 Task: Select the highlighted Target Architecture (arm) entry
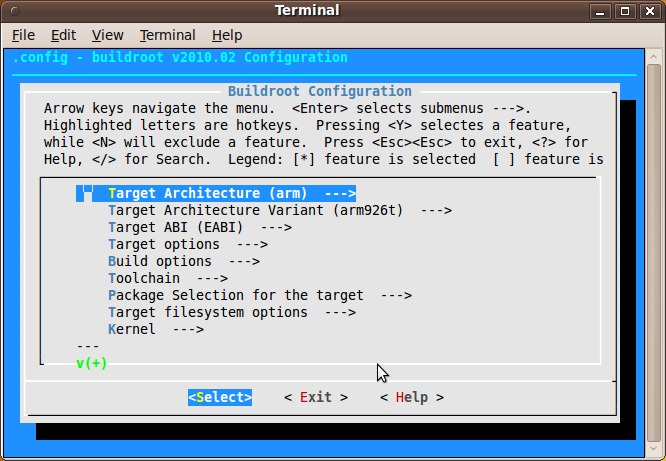[231, 194]
